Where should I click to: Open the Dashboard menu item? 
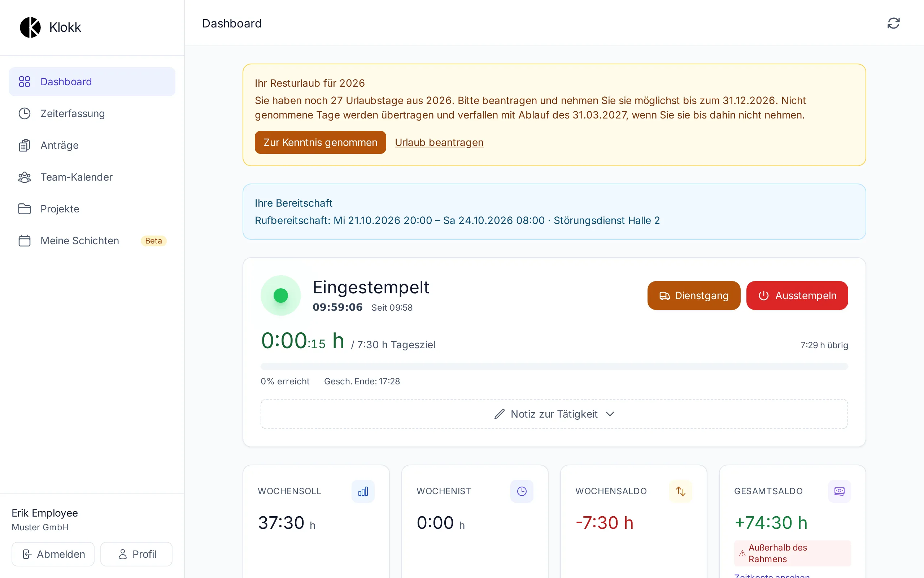point(92,81)
